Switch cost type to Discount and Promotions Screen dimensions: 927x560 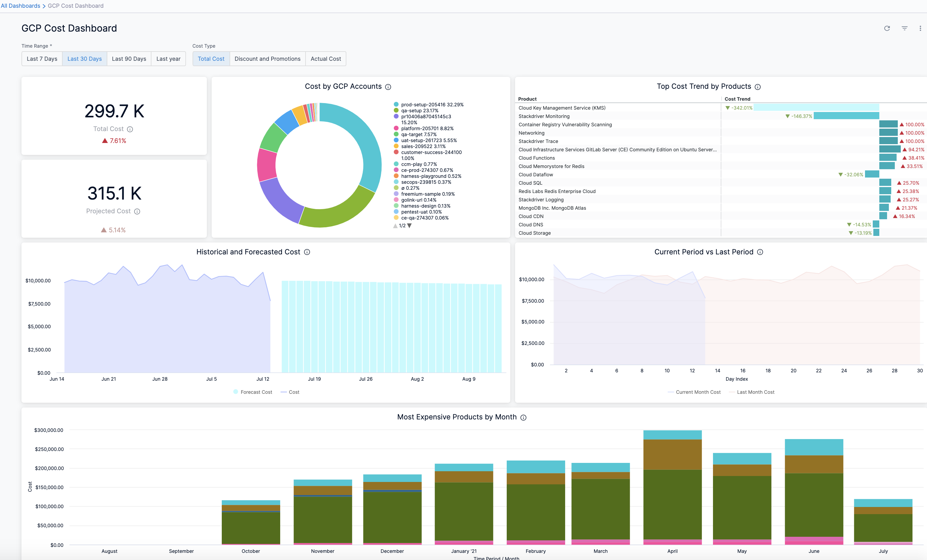267,59
